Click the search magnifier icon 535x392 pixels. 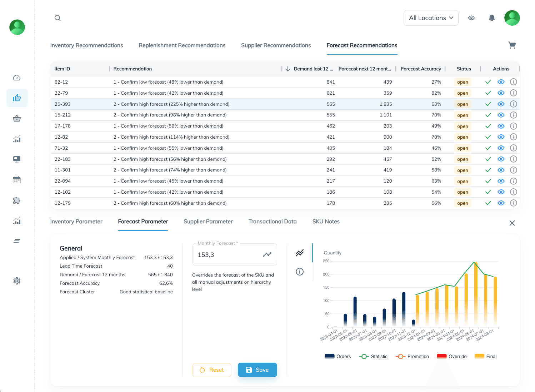click(x=57, y=18)
